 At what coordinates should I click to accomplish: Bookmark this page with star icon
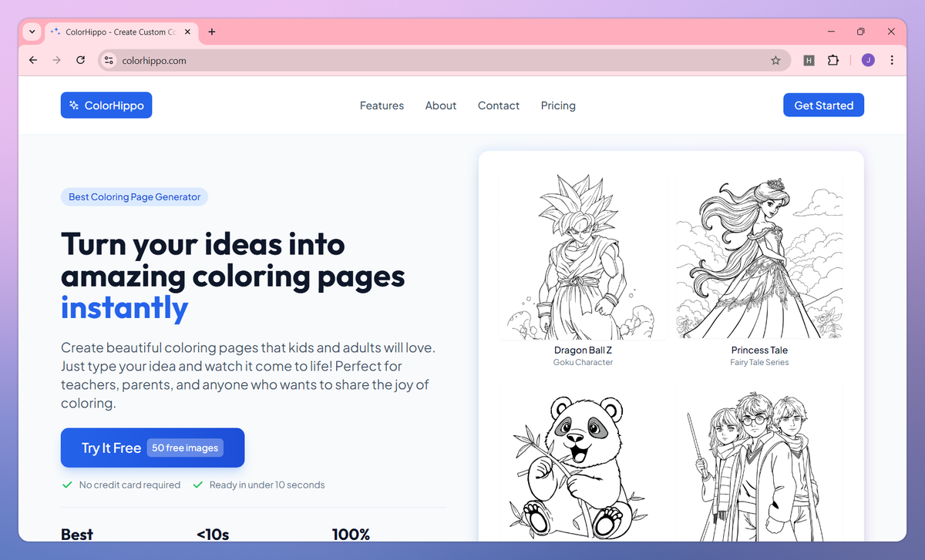tap(775, 60)
